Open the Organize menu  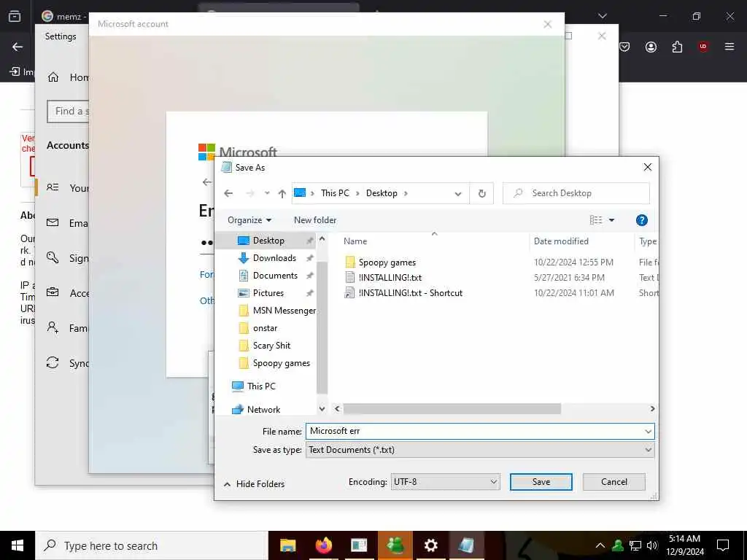click(249, 220)
